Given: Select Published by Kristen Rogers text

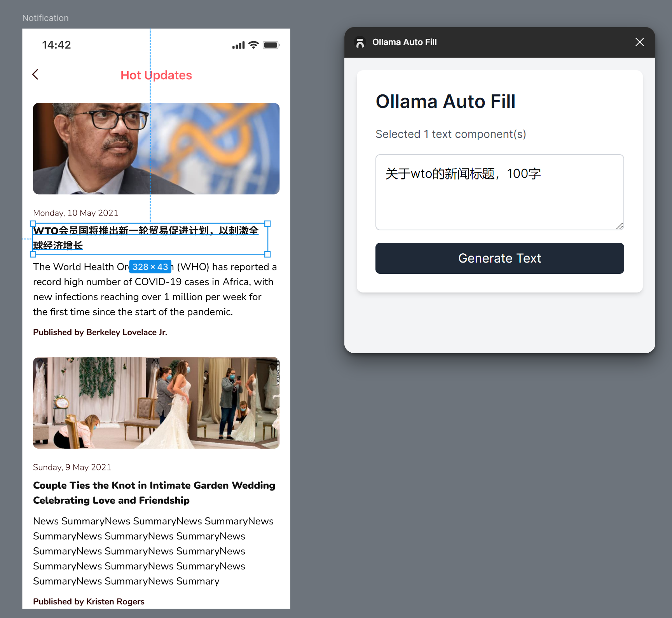Looking at the screenshot, I should 89,601.
